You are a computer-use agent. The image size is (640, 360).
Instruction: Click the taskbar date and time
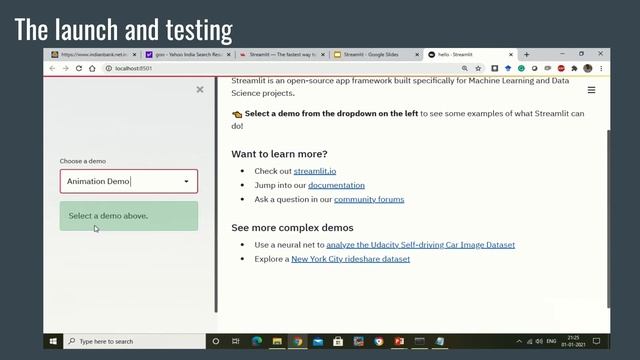(573, 341)
